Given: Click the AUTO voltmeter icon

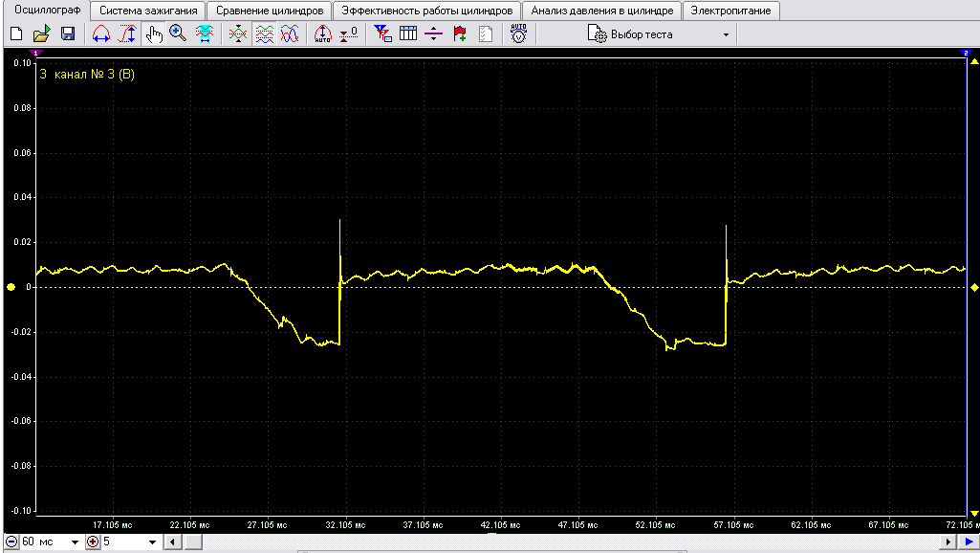Looking at the screenshot, I should [519, 33].
